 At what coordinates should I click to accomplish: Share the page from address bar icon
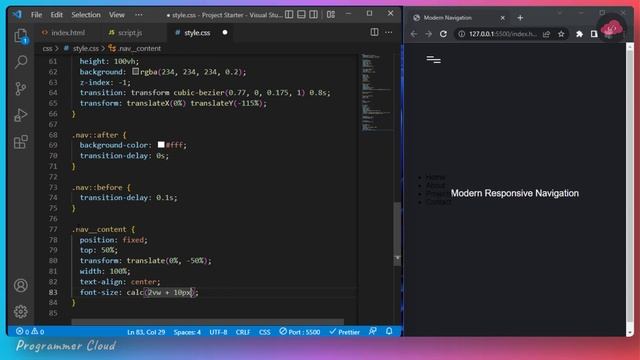coord(546,34)
